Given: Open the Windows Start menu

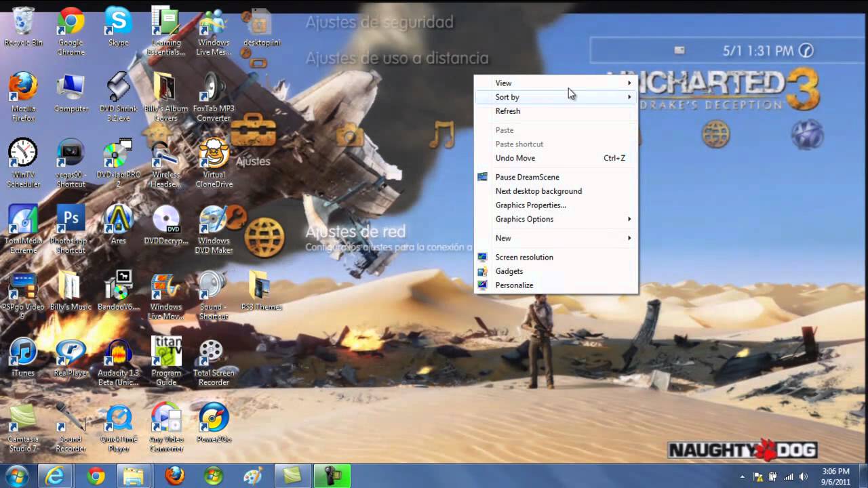Looking at the screenshot, I should click(x=17, y=476).
